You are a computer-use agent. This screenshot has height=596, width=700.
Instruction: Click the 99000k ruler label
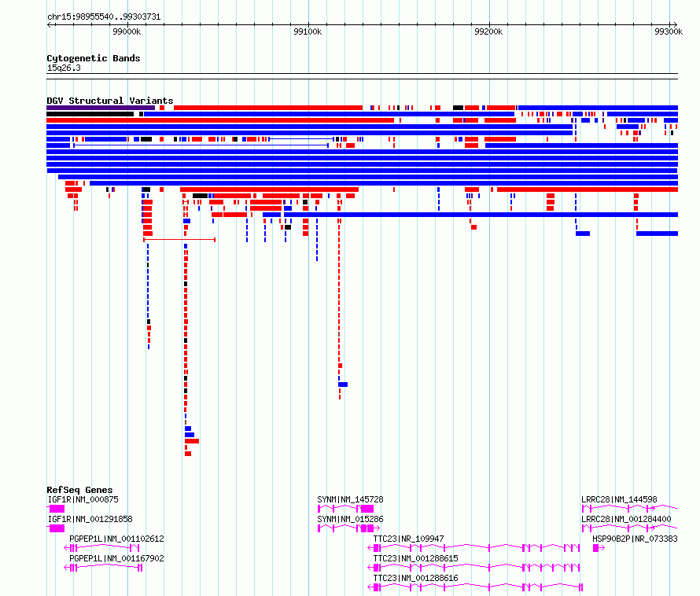[x=127, y=31]
